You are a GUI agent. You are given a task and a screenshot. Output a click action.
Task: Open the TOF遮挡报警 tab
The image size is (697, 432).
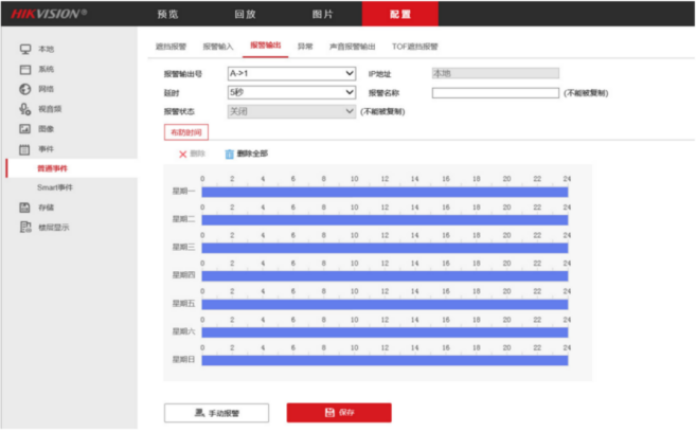415,47
